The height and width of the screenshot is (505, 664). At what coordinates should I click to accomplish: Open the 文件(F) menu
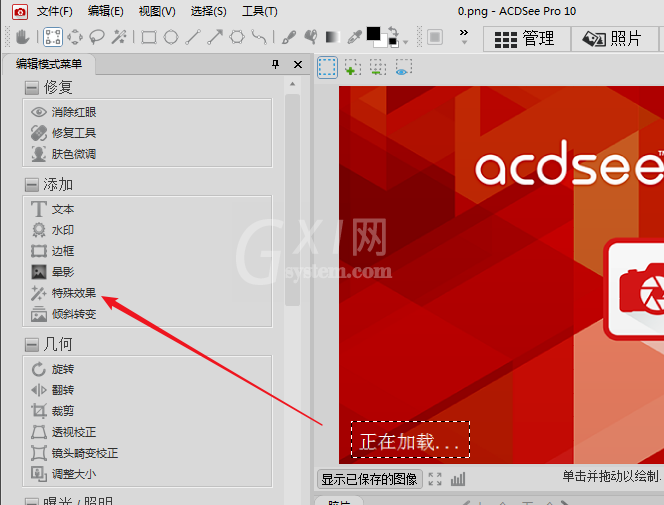(55, 11)
